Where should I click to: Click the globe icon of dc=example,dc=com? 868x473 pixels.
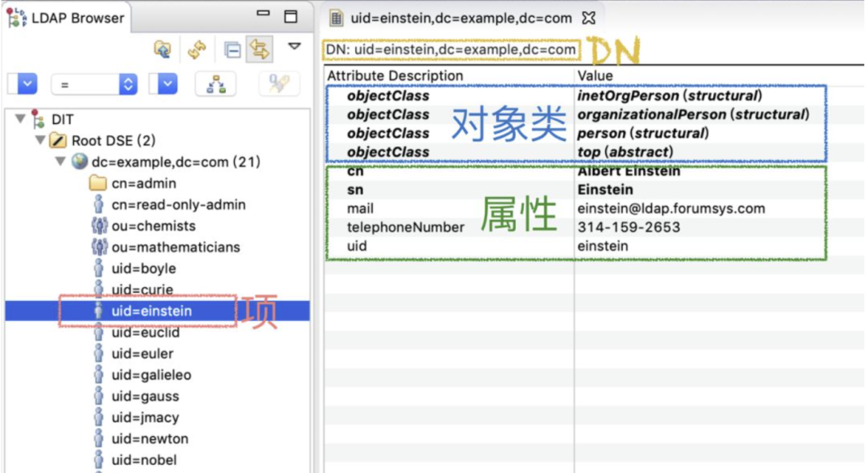(80, 161)
